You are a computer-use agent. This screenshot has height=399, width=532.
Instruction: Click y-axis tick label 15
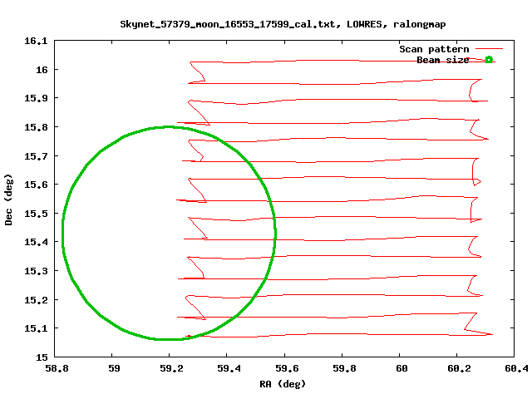[x=42, y=357]
